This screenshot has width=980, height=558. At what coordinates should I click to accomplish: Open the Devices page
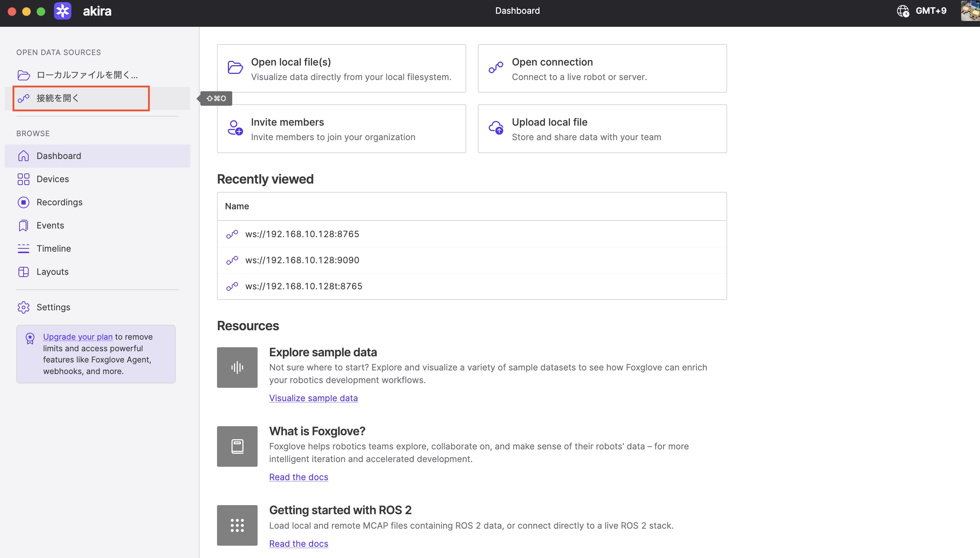point(97,179)
